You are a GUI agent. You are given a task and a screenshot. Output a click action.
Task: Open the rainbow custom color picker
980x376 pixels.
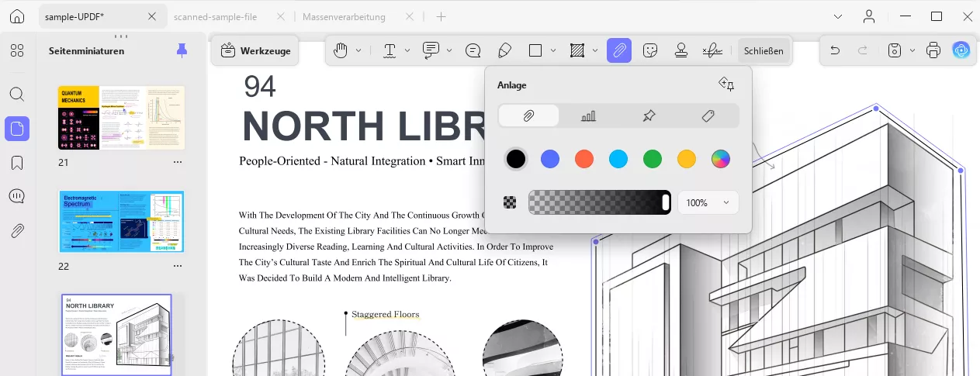coord(721,159)
